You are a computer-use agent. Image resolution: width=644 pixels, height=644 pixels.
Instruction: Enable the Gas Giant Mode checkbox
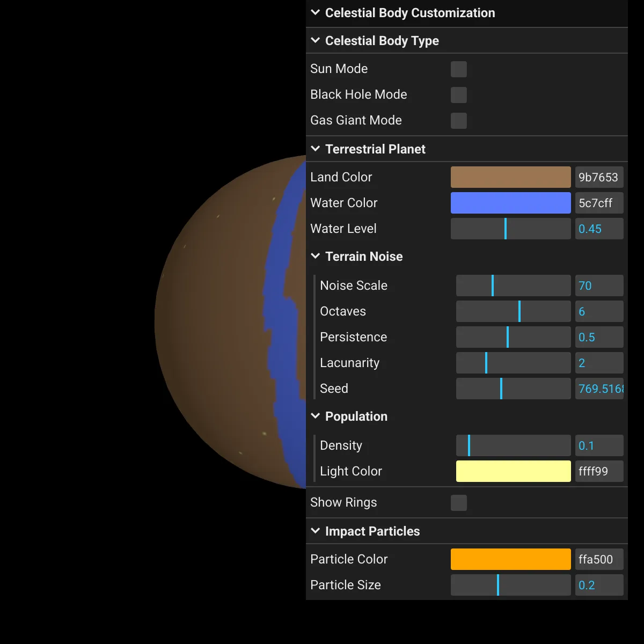(459, 121)
